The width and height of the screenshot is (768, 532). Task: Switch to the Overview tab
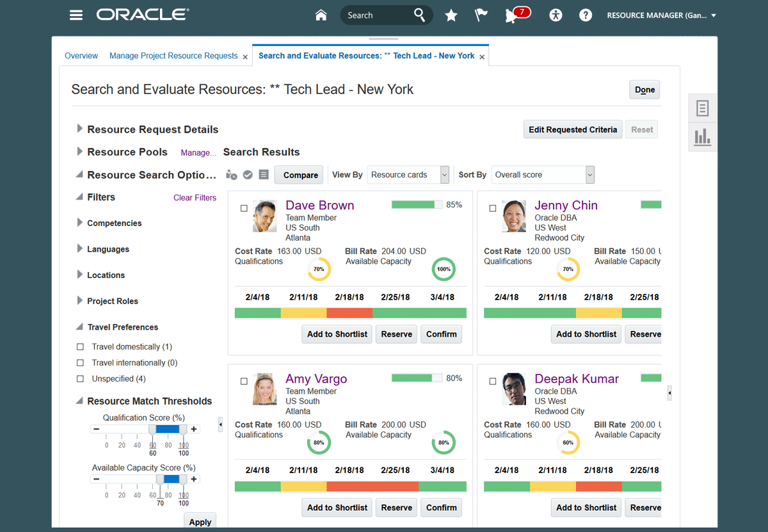(81, 56)
